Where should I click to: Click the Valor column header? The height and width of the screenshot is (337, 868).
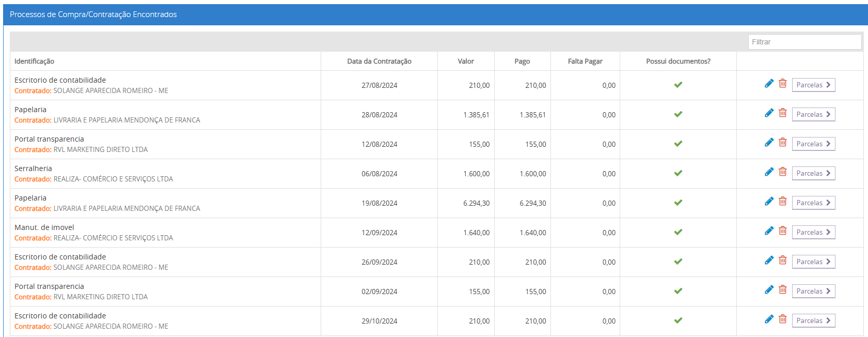[465, 61]
